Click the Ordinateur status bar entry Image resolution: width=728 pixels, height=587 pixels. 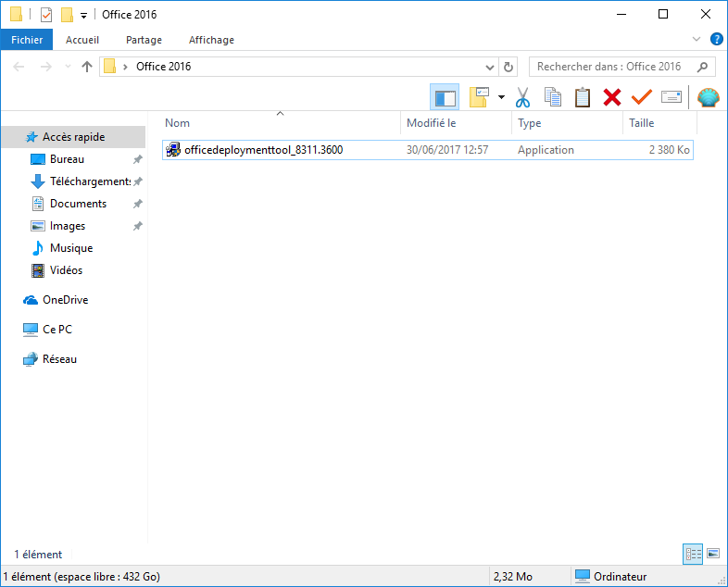coord(610,577)
